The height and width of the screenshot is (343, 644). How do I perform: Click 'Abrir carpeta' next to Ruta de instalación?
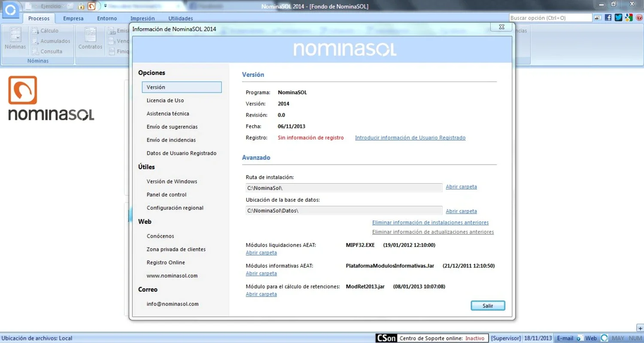(462, 187)
